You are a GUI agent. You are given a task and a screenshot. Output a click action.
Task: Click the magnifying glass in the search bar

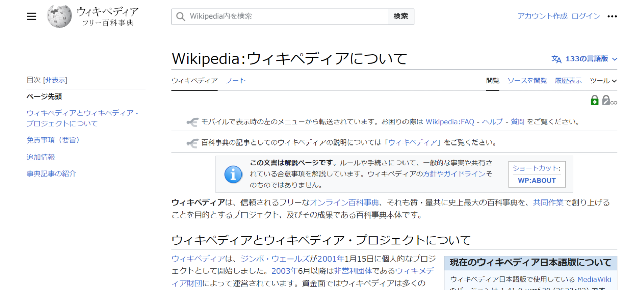click(x=180, y=16)
